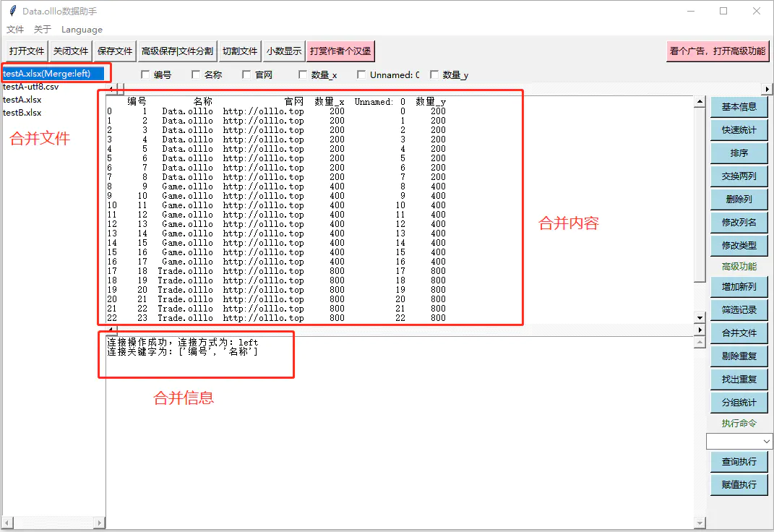Click the 高级功能 section label

tap(739, 267)
